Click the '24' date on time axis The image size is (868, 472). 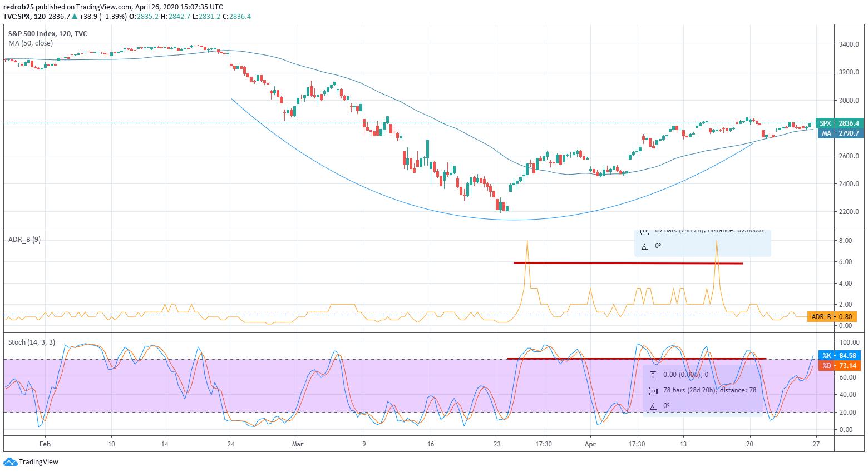pyautogui.click(x=231, y=444)
